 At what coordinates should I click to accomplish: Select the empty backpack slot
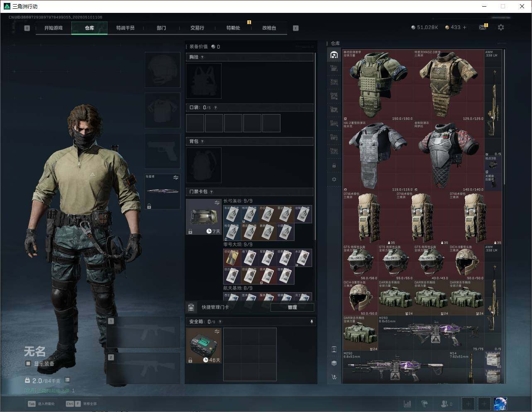[x=204, y=165]
